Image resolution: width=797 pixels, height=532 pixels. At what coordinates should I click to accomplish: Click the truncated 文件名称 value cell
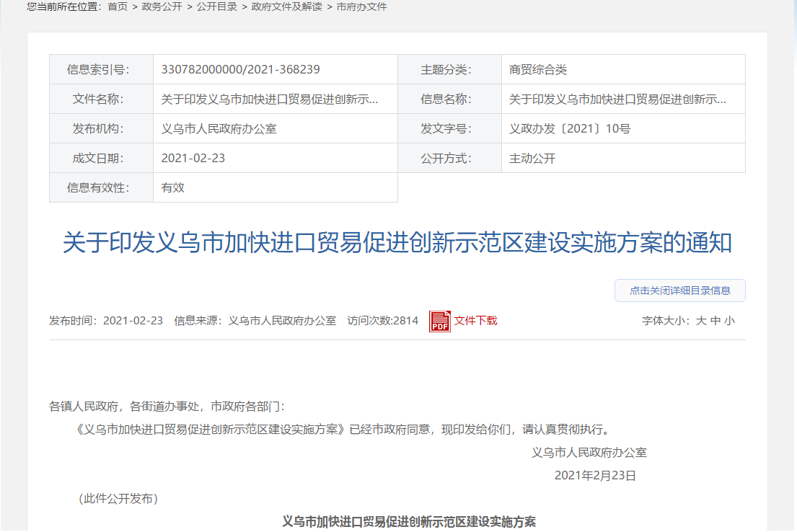click(x=269, y=99)
